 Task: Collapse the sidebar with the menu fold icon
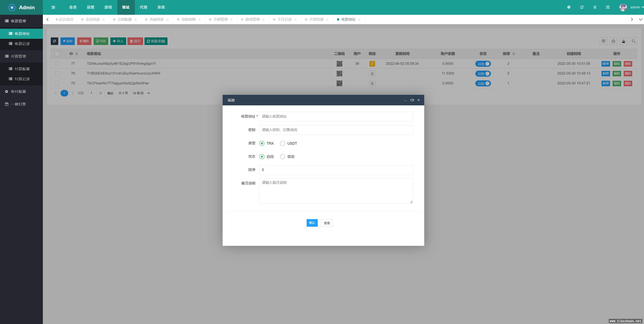pos(53,7)
